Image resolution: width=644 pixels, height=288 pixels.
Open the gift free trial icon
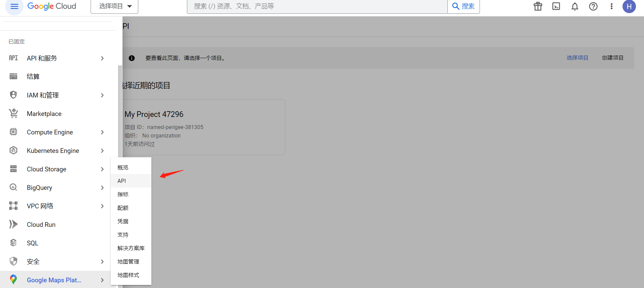(538, 6)
